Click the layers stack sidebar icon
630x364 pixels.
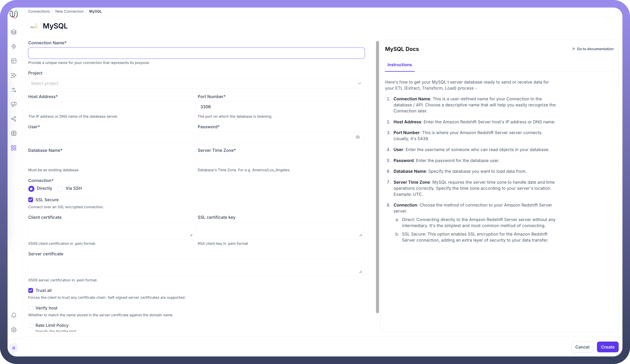tap(14, 32)
